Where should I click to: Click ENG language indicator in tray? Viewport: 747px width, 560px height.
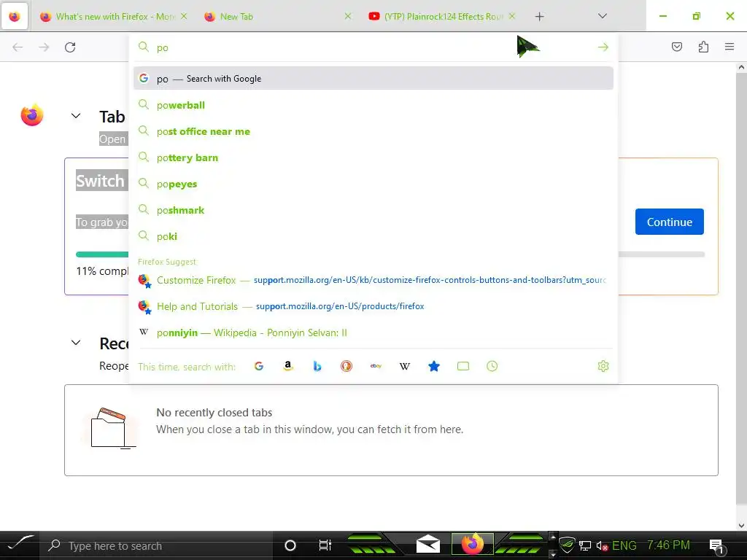[x=624, y=545]
